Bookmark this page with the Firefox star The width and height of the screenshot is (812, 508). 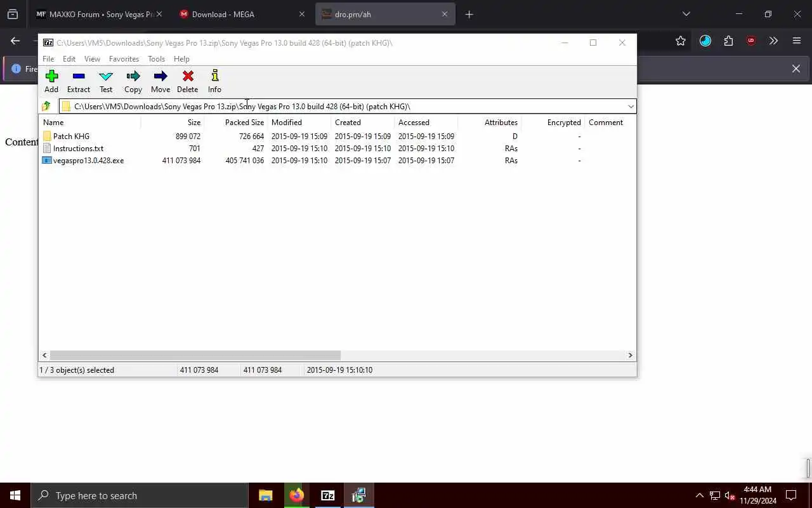pyautogui.click(x=681, y=41)
